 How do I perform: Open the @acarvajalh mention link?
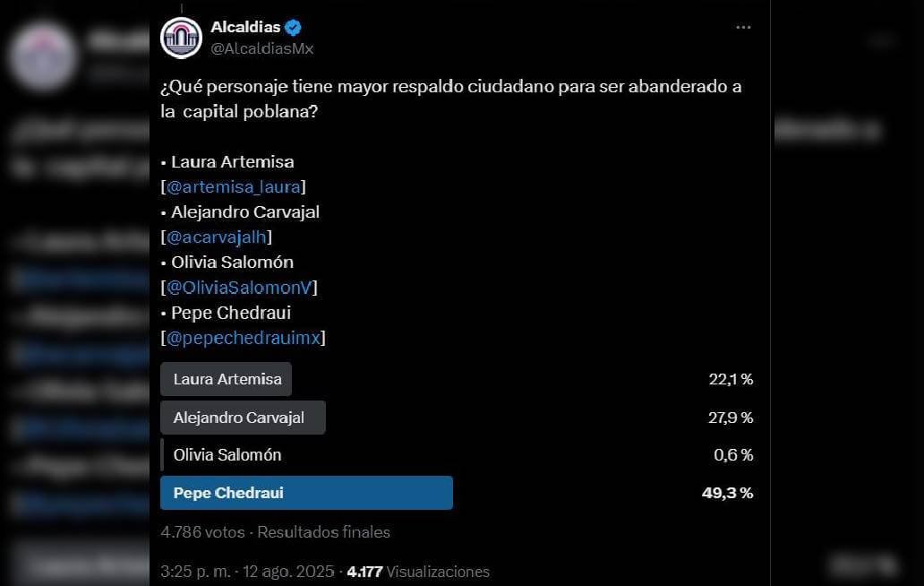[215, 237]
